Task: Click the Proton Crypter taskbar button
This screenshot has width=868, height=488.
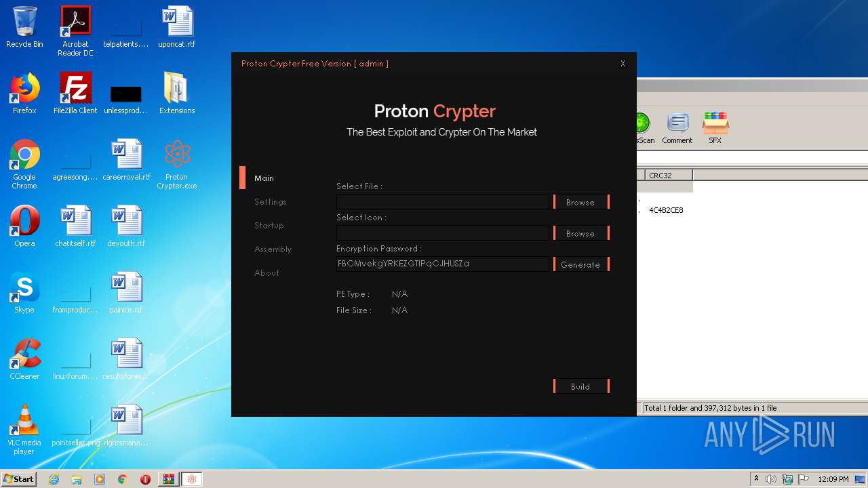Action: point(192,479)
